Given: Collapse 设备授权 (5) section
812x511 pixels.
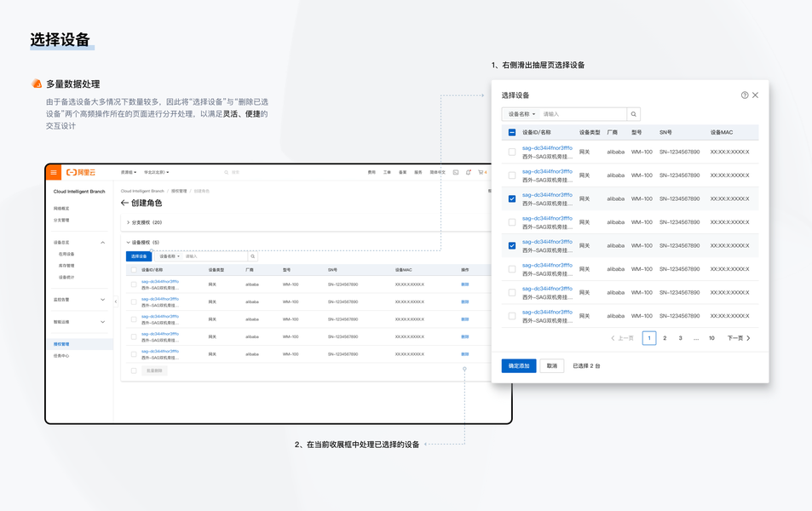Looking at the screenshot, I should [143, 242].
